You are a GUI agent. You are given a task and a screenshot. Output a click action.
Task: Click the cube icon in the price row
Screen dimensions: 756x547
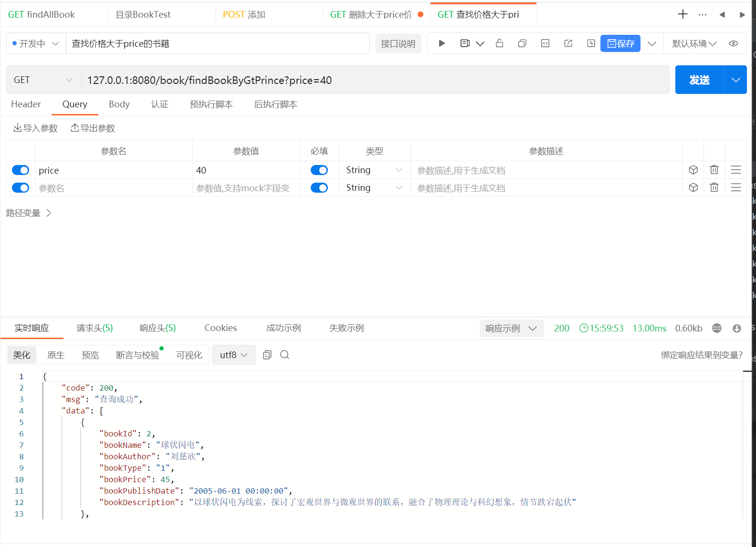(x=693, y=170)
